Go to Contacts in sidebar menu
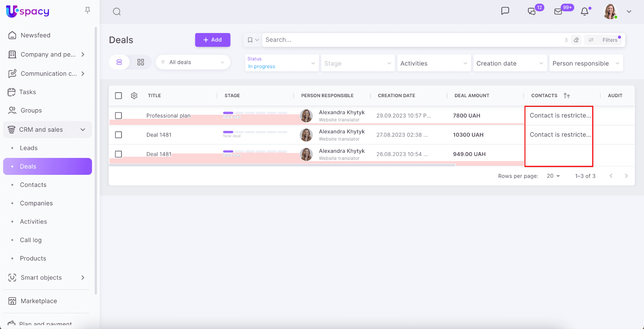 (33, 185)
